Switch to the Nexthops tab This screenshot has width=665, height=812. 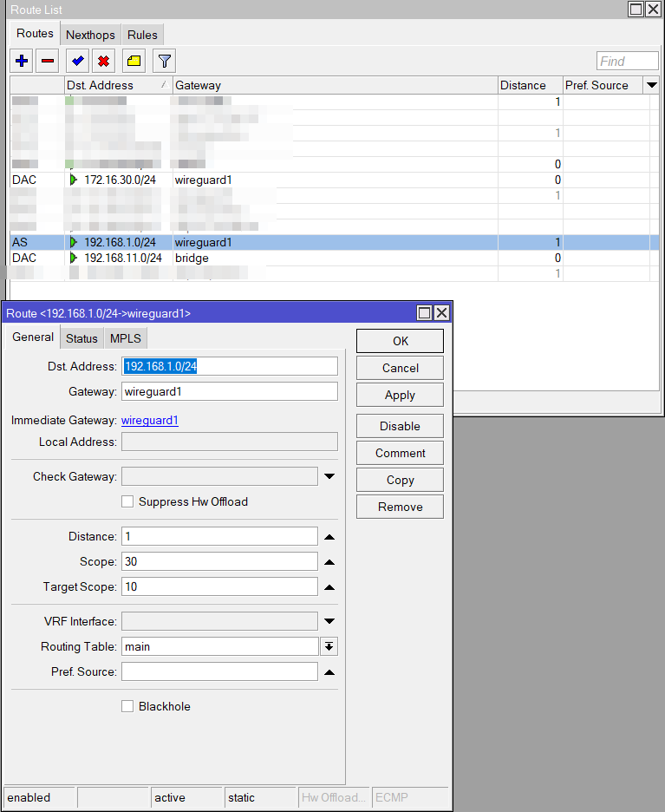pos(90,35)
